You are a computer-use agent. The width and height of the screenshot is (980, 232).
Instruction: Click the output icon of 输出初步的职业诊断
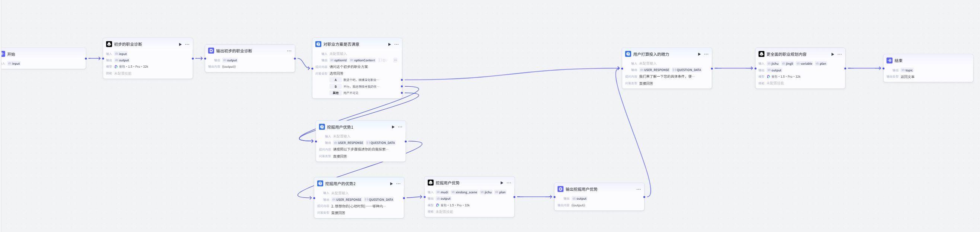coord(211,51)
